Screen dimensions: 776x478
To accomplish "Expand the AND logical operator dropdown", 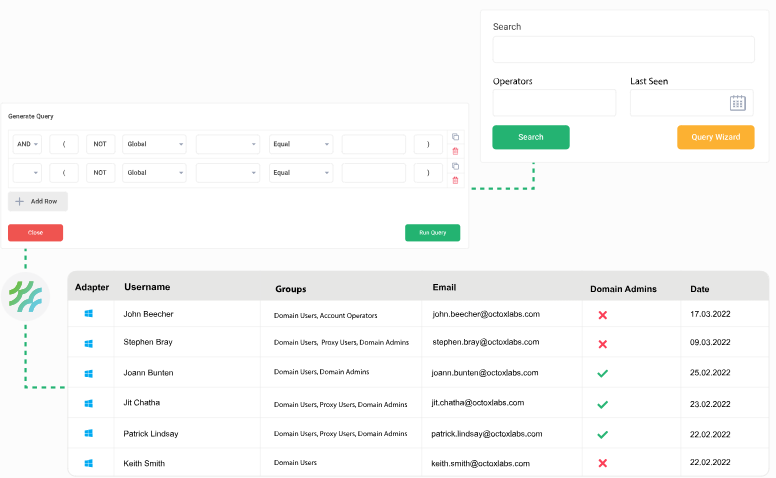I will click(27, 144).
